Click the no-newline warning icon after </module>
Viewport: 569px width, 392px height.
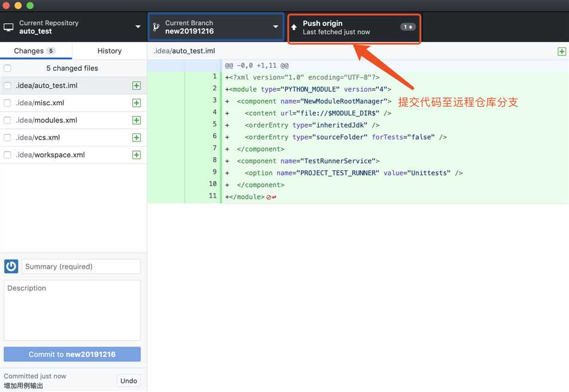click(x=271, y=197)
